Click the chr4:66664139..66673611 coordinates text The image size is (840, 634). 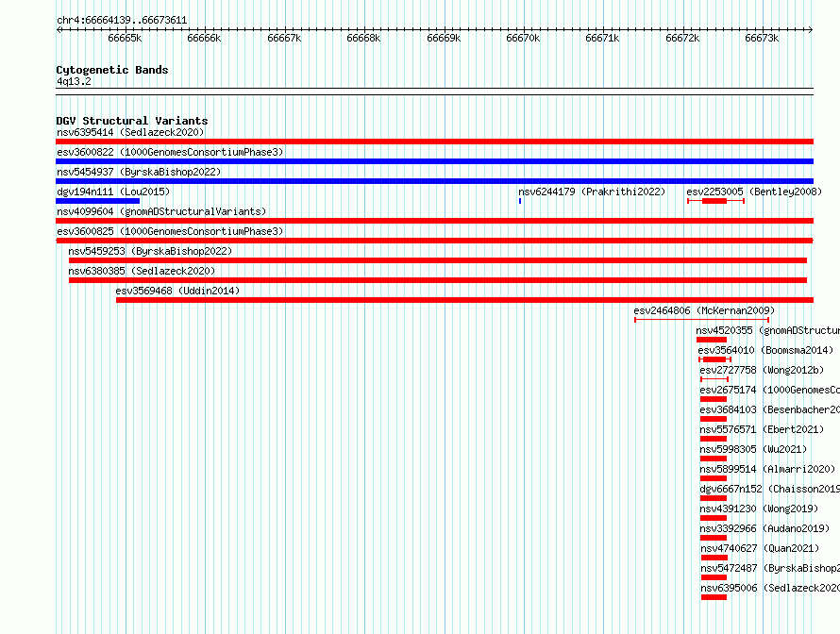[x=122, y=21]
